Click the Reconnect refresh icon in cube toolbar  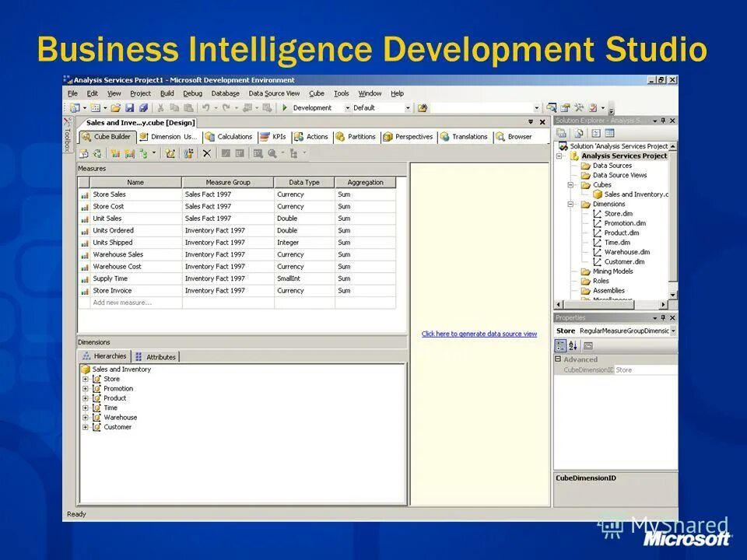(x=98, y=153)
